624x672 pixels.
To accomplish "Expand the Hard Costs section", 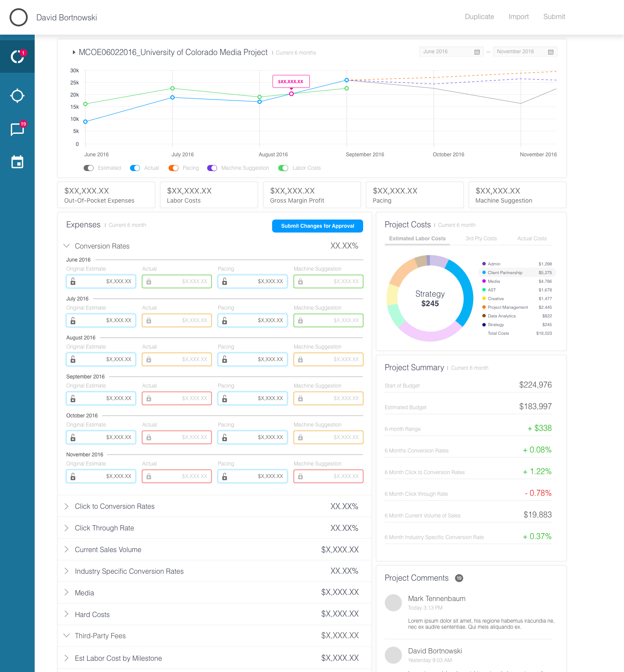I will click(66, 614).
